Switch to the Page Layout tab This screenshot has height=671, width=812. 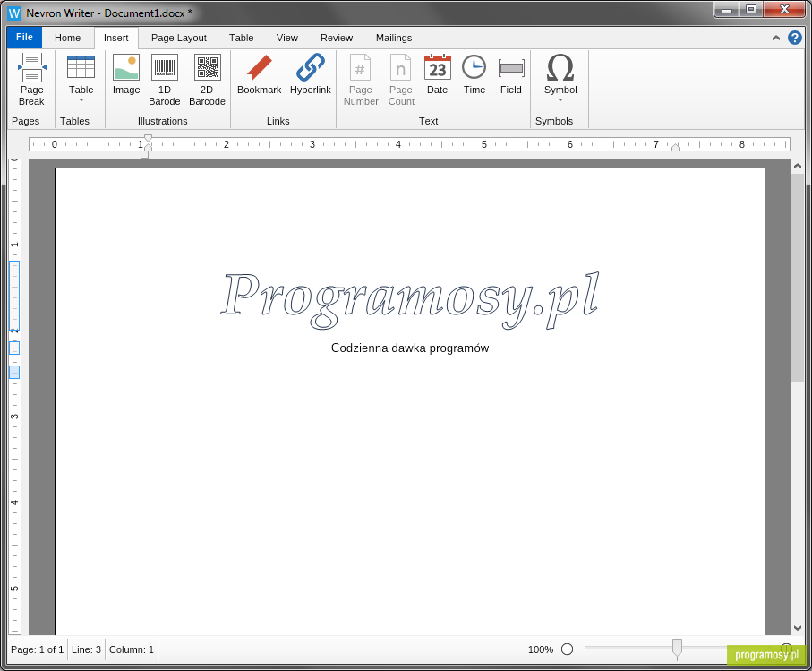point(179,38)
